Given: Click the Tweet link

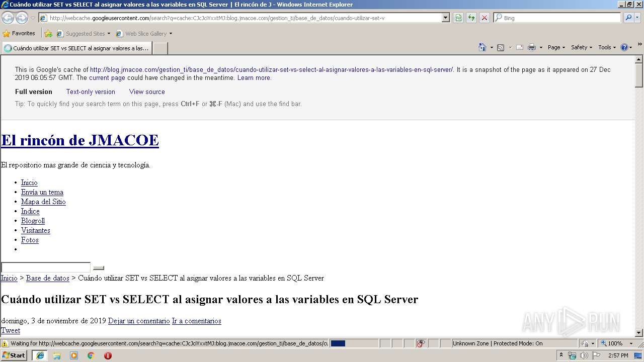Looking at the screenshot, I should (x=11, y=330).
